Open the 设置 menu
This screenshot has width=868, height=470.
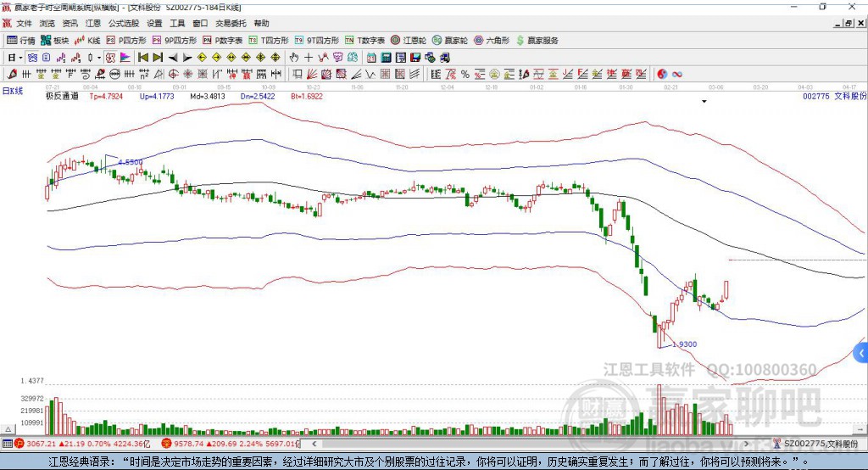[x=154, y=23]
